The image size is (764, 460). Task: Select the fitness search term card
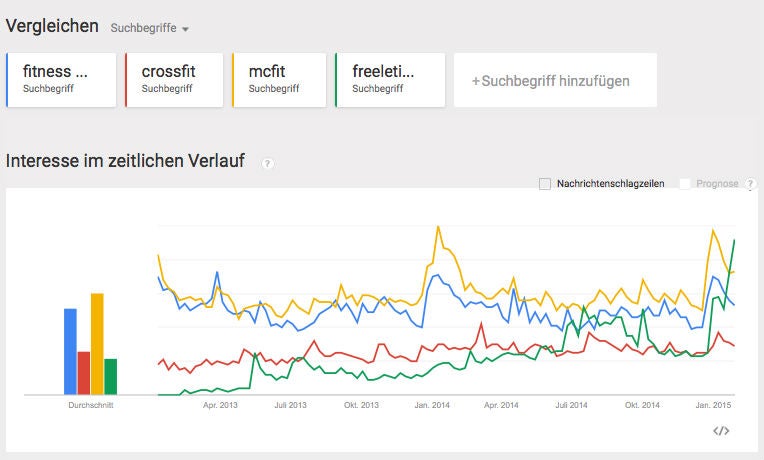pos(61,79)
